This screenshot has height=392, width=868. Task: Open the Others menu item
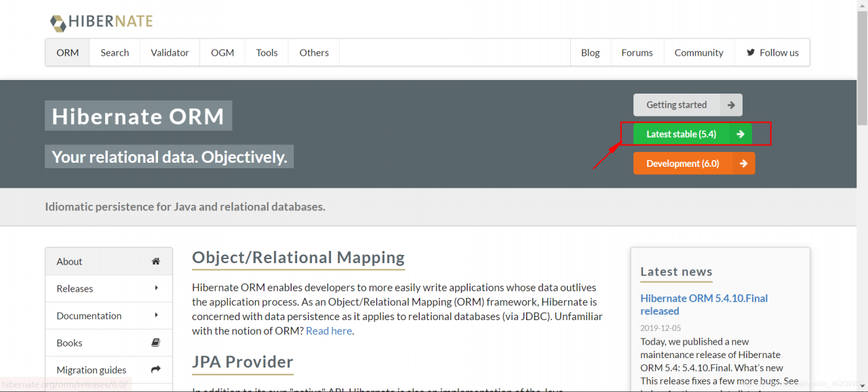point(314,52)
